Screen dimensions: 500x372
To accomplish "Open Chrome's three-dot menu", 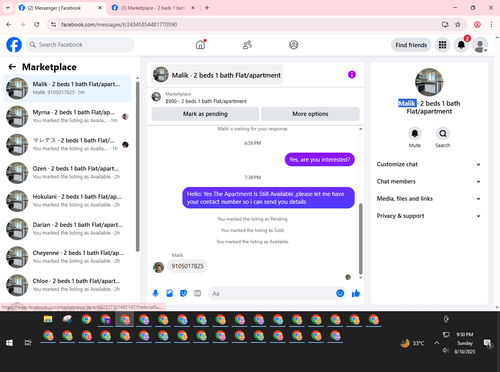I will tap(491, 24).
